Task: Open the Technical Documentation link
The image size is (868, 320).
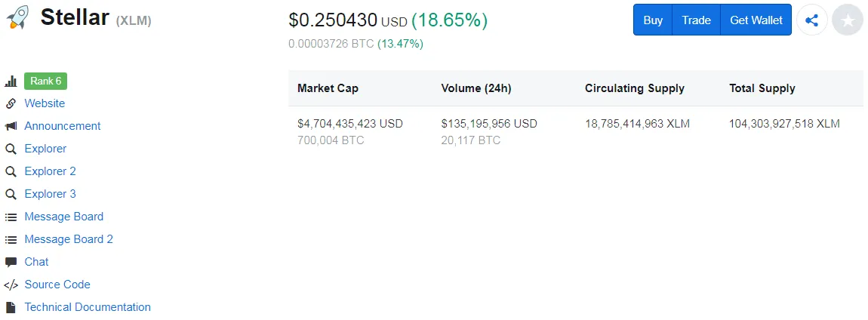Action: click(88, 307)
